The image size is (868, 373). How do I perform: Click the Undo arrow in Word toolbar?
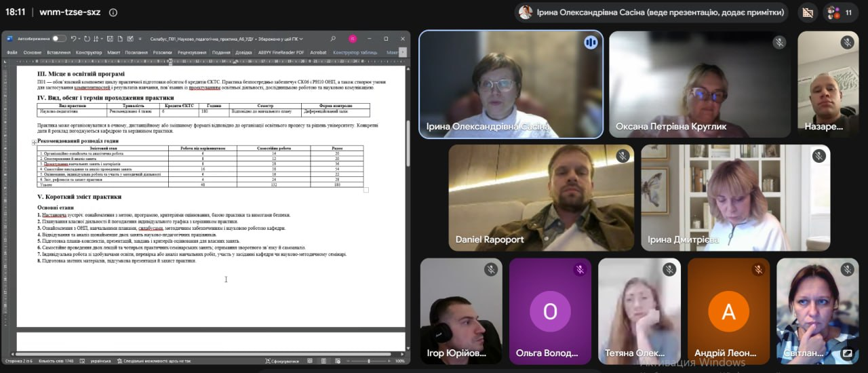73,39
